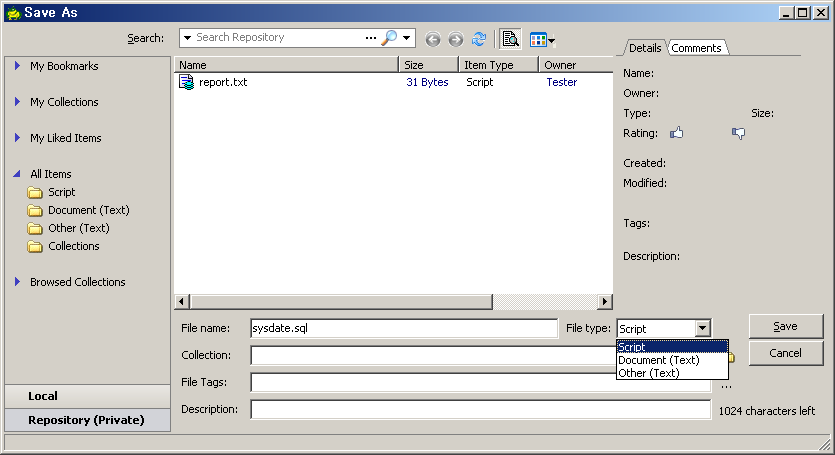
Task: Click the magnifying glass search icon
Action: 389,38
